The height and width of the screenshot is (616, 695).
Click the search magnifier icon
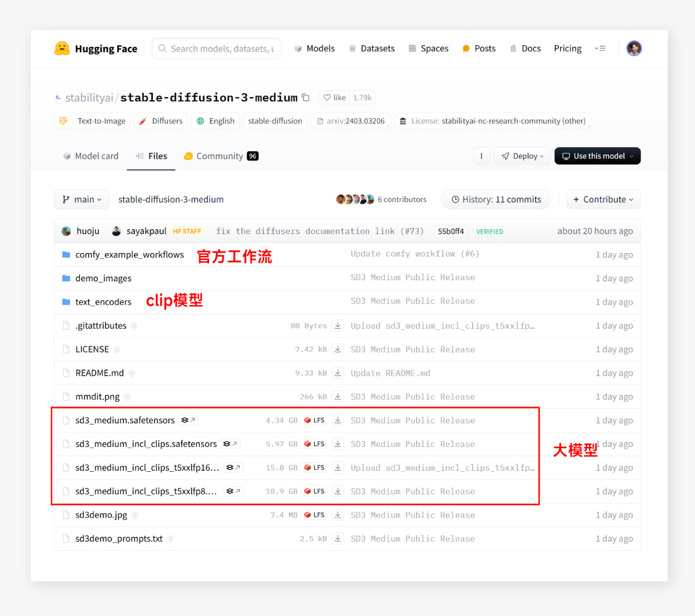pos(163,49)
